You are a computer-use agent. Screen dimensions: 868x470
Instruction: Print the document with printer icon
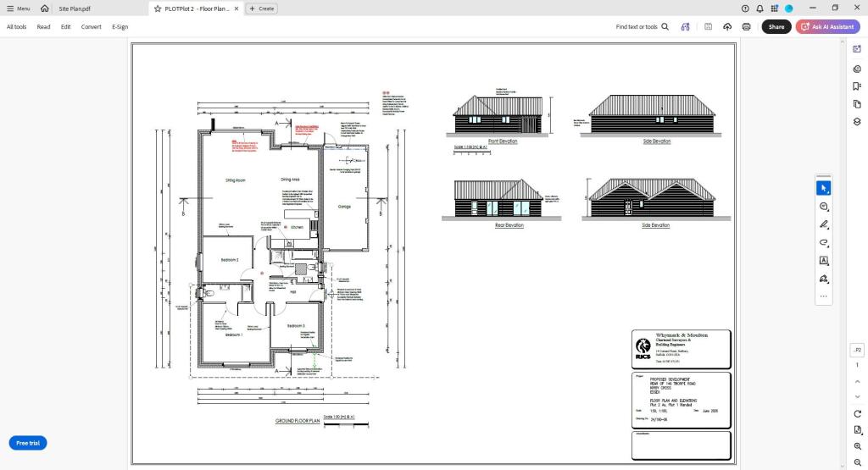pos(746,26)
